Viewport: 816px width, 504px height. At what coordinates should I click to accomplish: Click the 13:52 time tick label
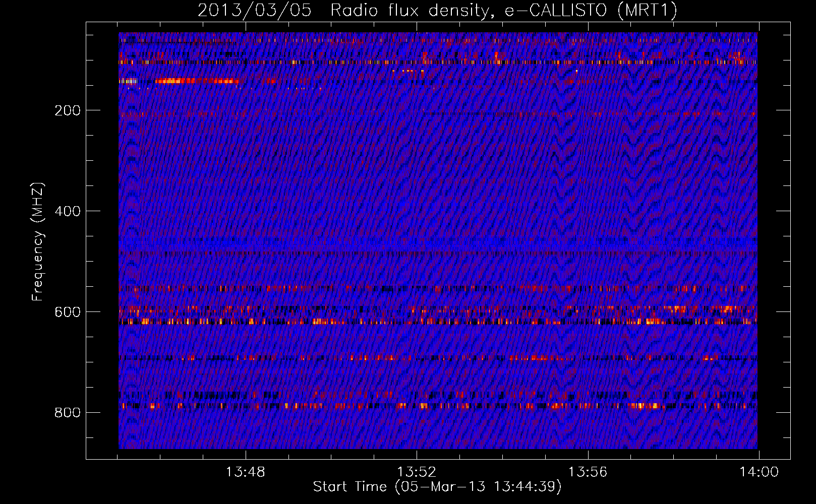coord(417,472)
